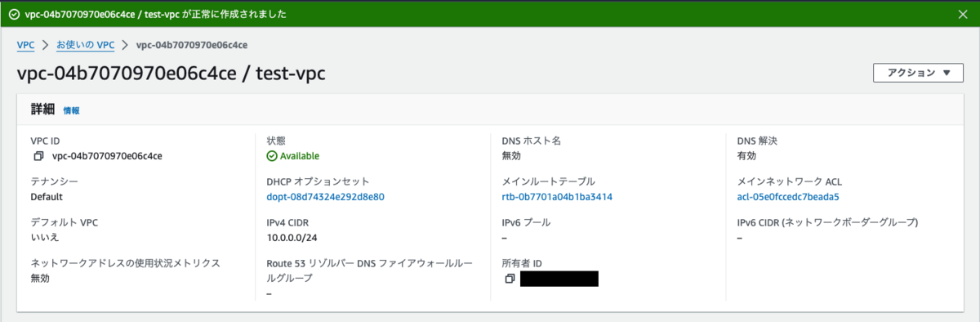Click the テナンシー label
Viewport: 980px width, 322px height.
54,181
